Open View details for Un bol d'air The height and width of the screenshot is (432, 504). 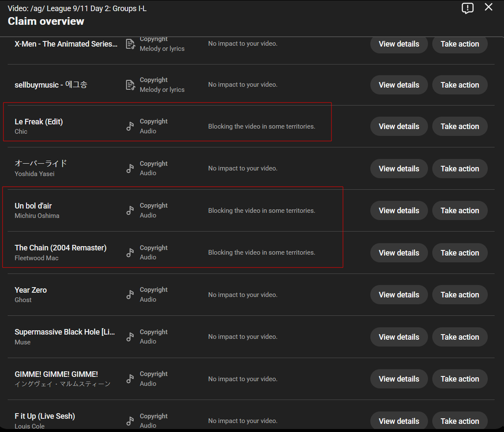tap(399, 211)
